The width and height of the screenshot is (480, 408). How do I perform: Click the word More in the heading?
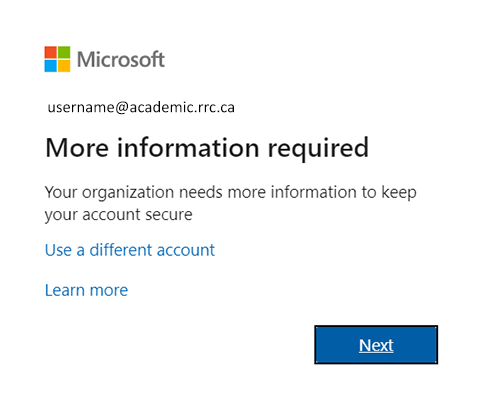[x=77, y=147]
